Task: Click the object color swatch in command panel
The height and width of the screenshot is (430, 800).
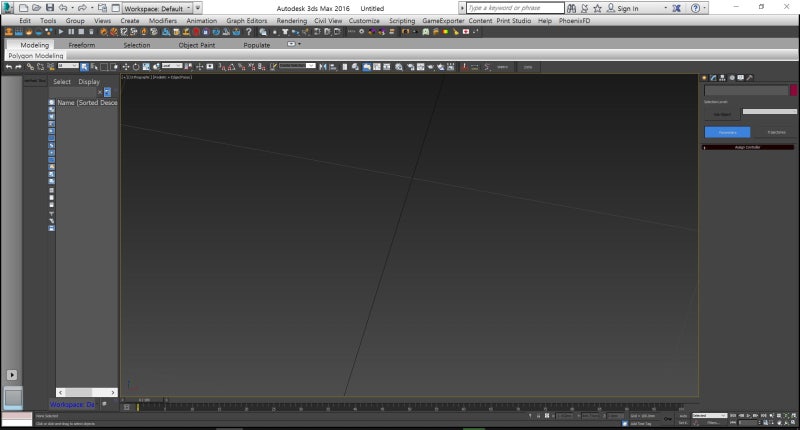Action: (x=793, y=90)
